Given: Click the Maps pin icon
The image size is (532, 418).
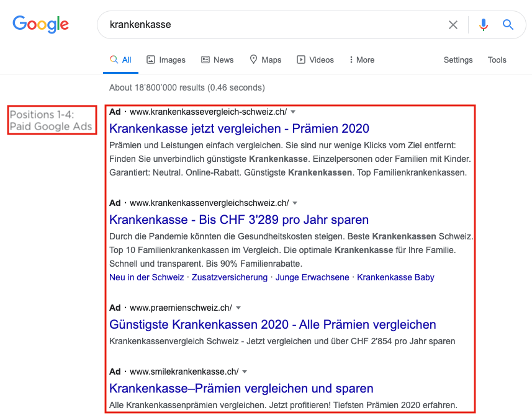Looking at the screenshot, I should click(x=253, y=60).
